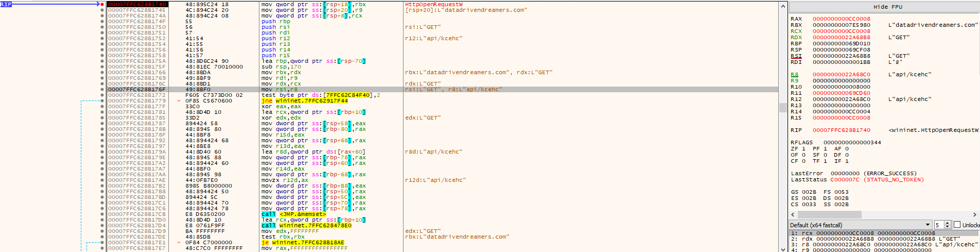Screen dimensions: 980x252
Task: Select the R11 register value 000000000069CD60
Action: [842, 93]
